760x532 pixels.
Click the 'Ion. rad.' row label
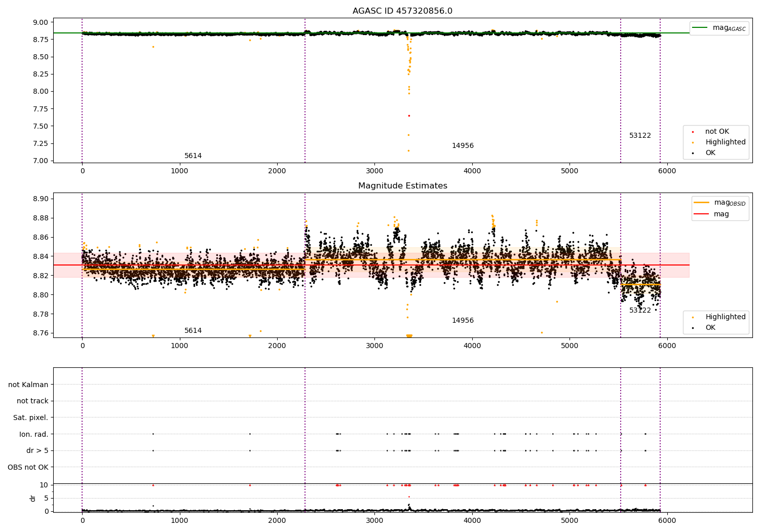coord(34,434)
